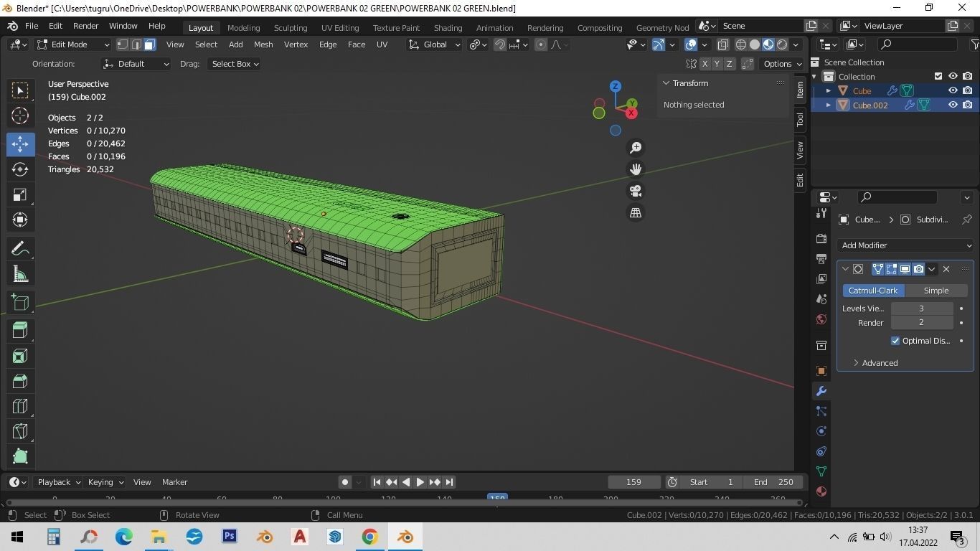This screenshot has height=551, width=980.
Task: Select the Extrude Region tool
Action: (20, 330)
